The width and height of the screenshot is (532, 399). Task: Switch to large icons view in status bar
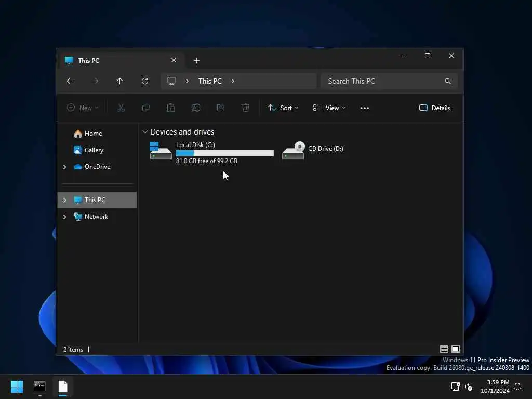(x=456, y=349)
